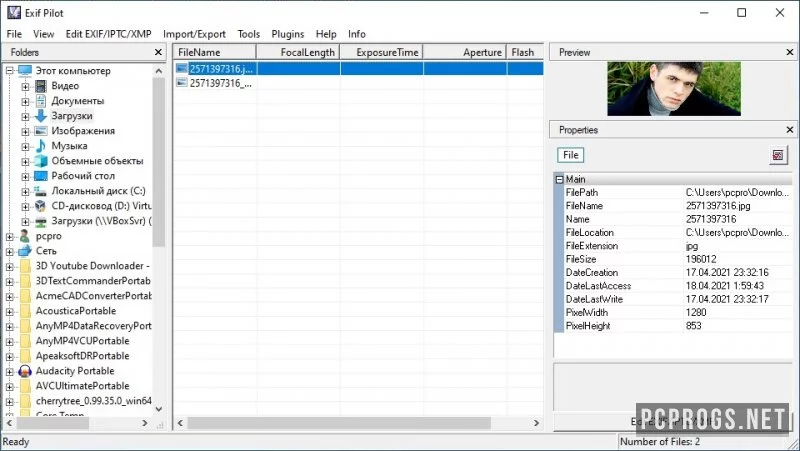Screen dimensions: 800x451
Task: Click the image icon of selected file 2571397316.j...
Action: tap(182, 68)
